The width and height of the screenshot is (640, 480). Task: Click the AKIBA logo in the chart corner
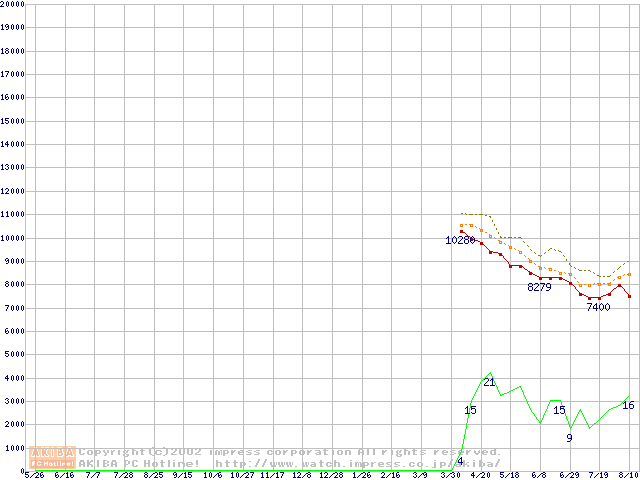coord(53,457)
